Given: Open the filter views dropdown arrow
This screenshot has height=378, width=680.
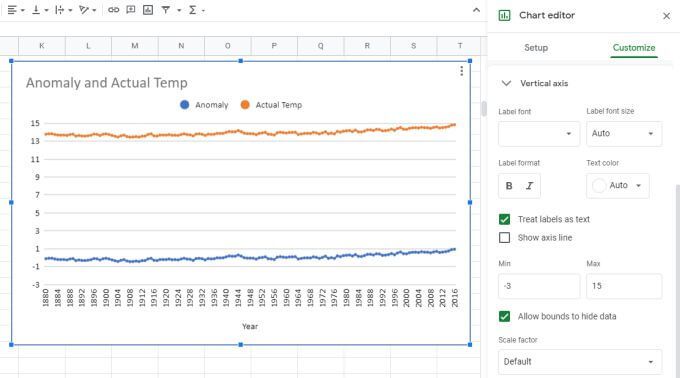Looking at the screenshot, I should (x=179, y=10).
